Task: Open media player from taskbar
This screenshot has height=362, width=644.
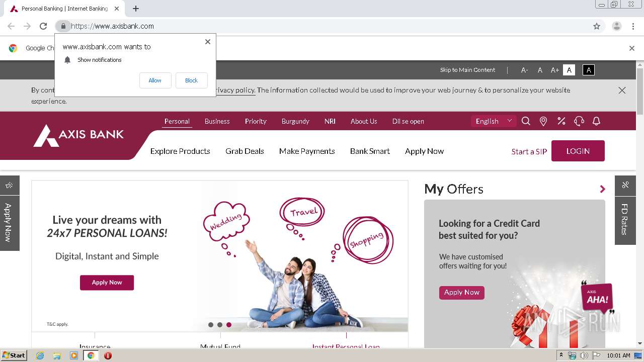Action: point(74,355)
